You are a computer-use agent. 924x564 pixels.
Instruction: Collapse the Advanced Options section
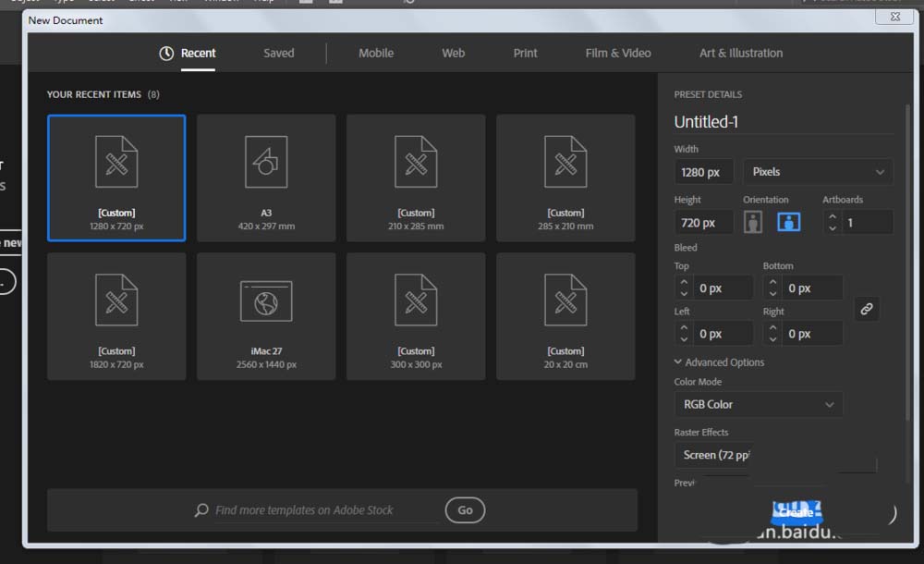coord(719,362)
